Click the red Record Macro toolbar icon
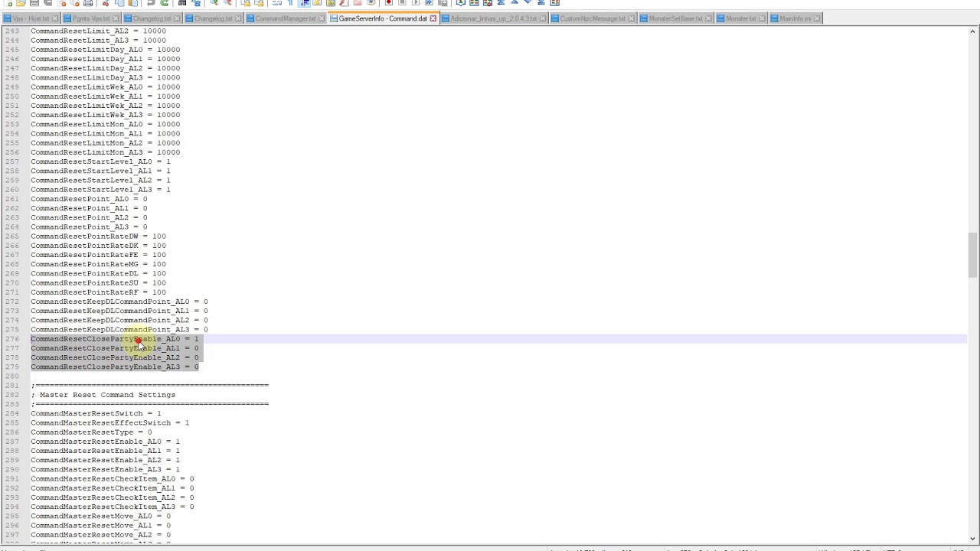This screenshot has width=980, height=551. point(389,3)
